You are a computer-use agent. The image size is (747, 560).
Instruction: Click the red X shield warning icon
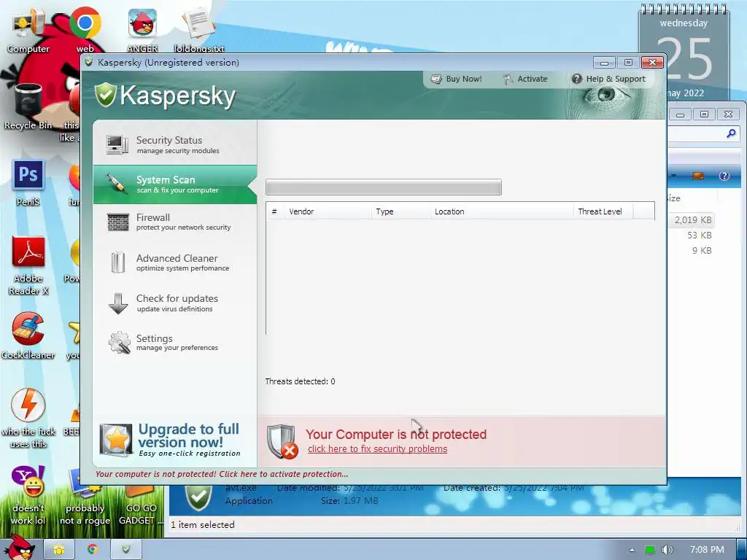[x=282, y=441]
